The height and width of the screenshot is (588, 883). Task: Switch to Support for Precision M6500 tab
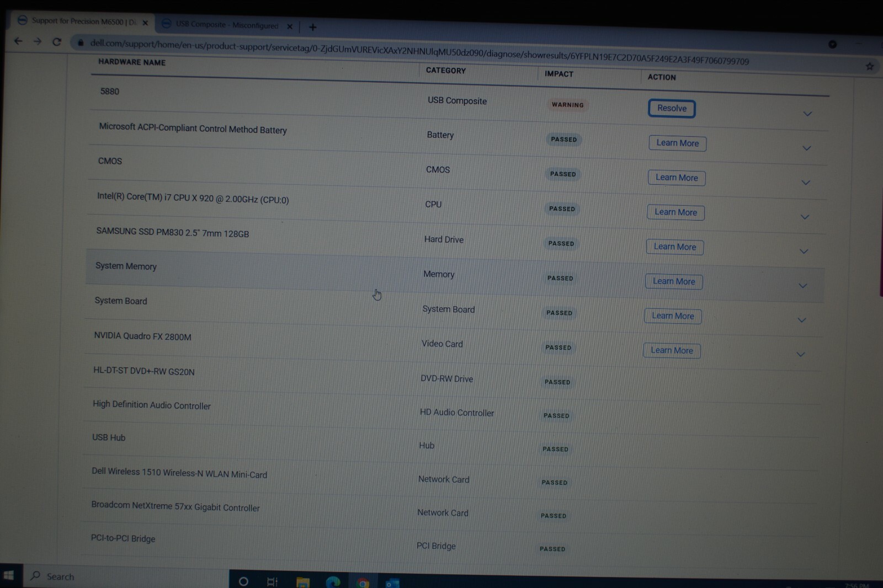pyautogui.click(x=83, y=22)
